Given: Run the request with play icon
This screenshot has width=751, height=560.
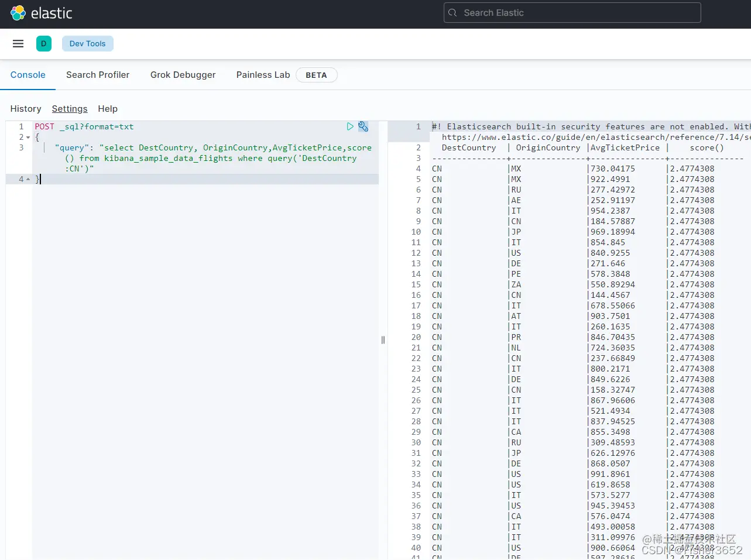Looking at the screenshot, I should tap(350, 126).
